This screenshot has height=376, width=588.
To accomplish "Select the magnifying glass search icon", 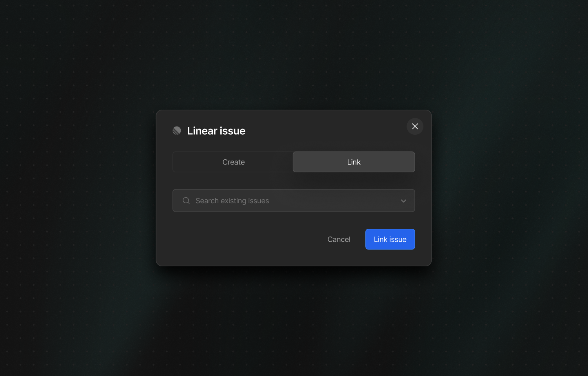I will (x=186, y=200).
